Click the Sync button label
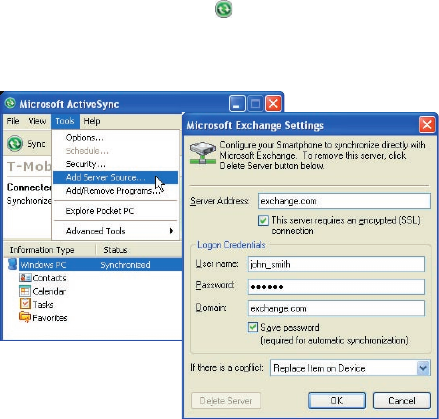Image resolution: width=439 pixels, height=419 pixels. click(36, 144)
